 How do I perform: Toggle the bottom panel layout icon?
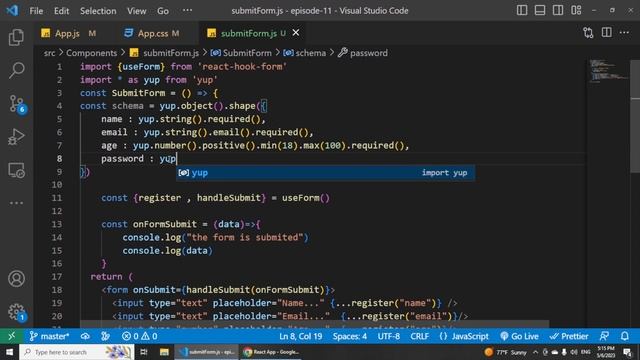click(x=540, y=10)
